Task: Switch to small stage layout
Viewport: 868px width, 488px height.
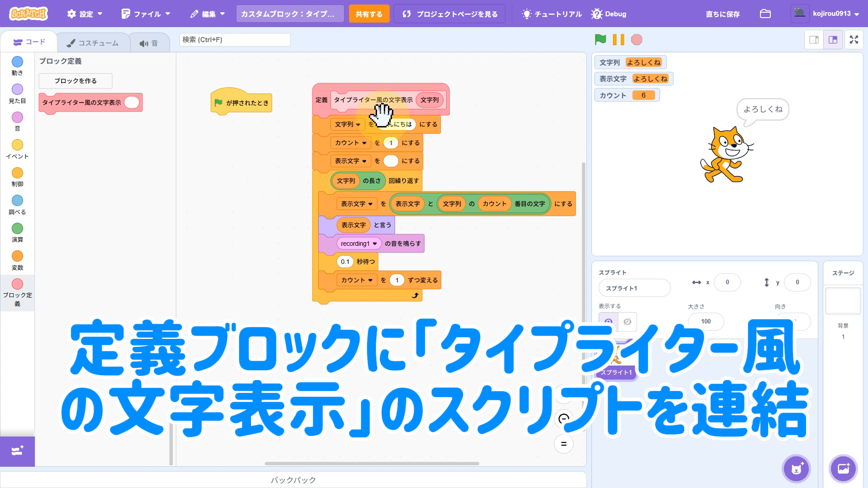Action: click(814, 40)
